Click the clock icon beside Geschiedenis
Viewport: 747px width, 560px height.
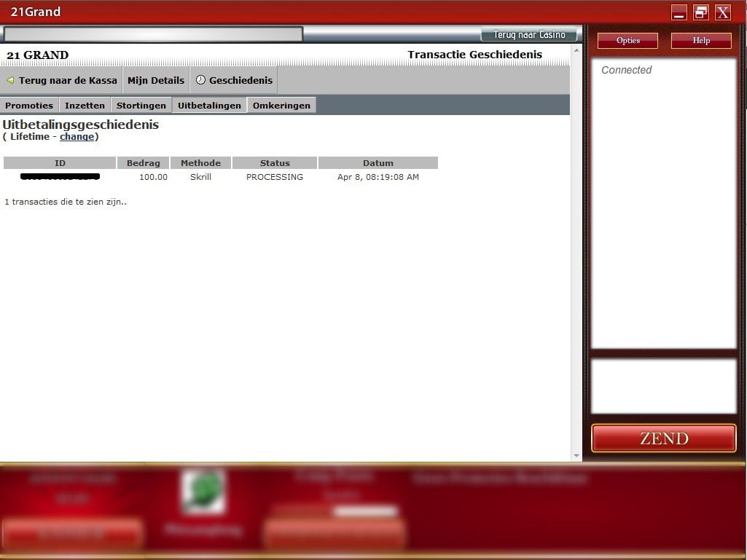click(x=200, y=80)
